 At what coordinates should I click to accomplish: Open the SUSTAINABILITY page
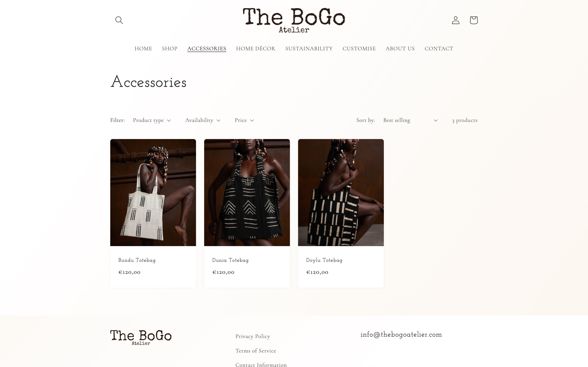point(309,49)
